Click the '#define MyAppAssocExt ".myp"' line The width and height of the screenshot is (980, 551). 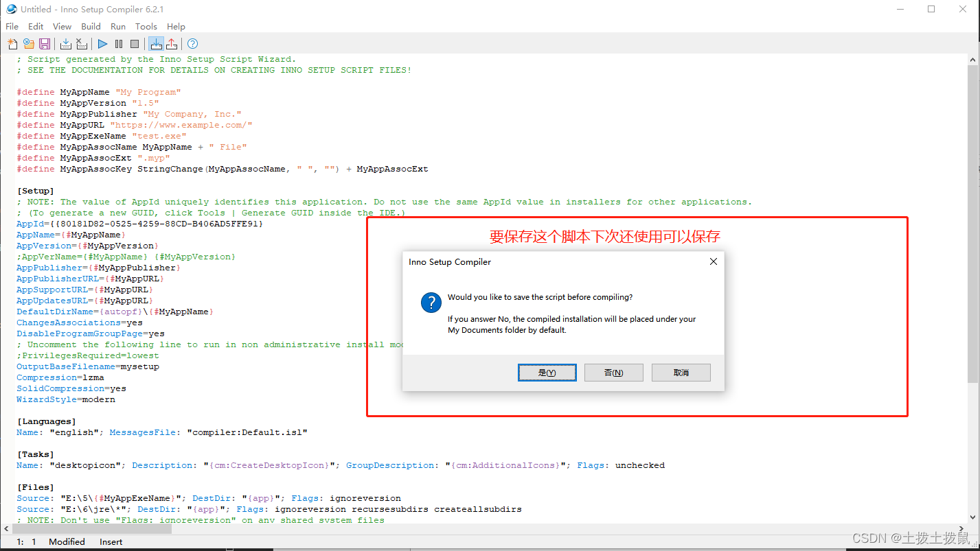pos(93,158)
